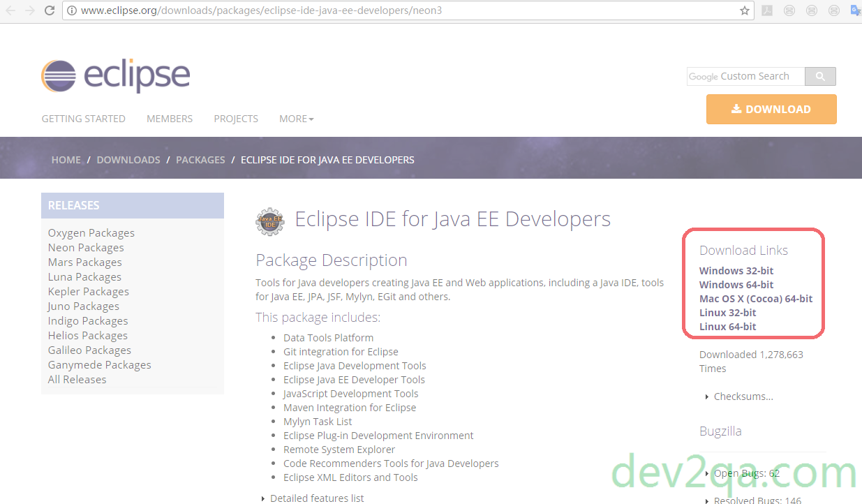Expand the Detailed features list
862x504 pixels.
[313, 498]
